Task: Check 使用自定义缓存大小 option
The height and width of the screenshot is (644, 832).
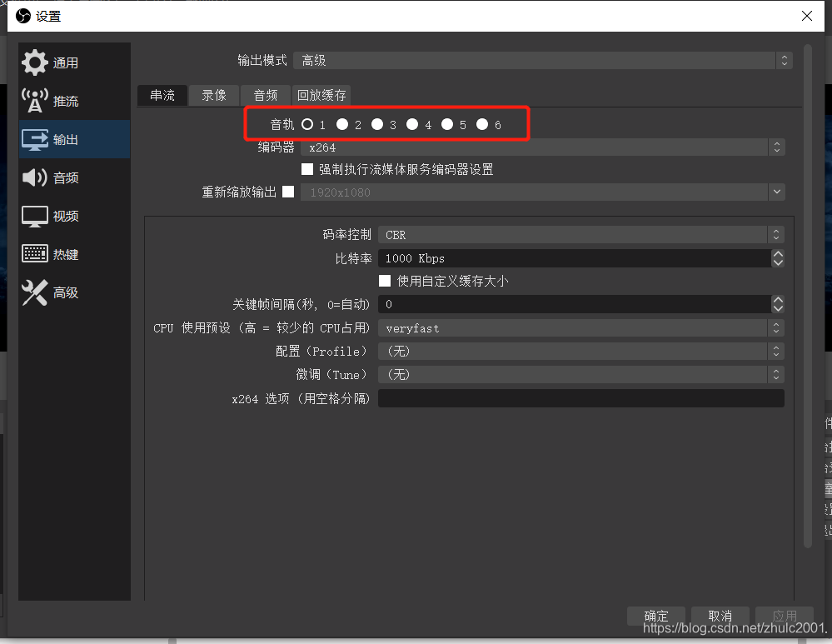Action: tap(385, 281)
